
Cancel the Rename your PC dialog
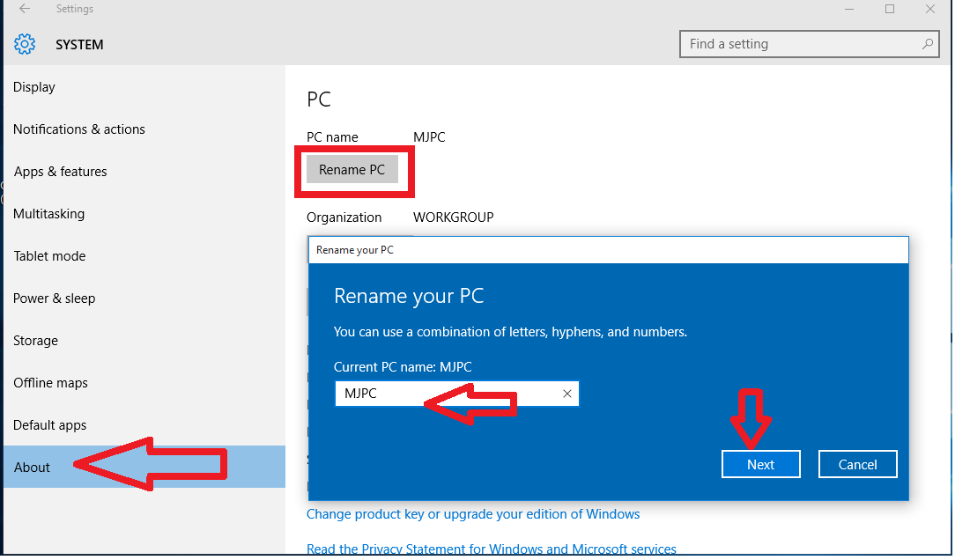(x=857, y=464)
